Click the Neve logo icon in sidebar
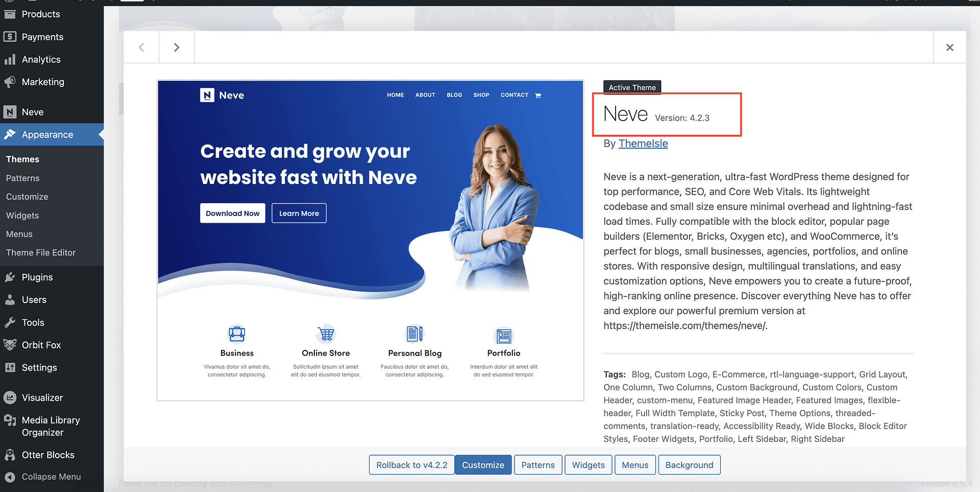980x492 pixels. coord(10,112)
